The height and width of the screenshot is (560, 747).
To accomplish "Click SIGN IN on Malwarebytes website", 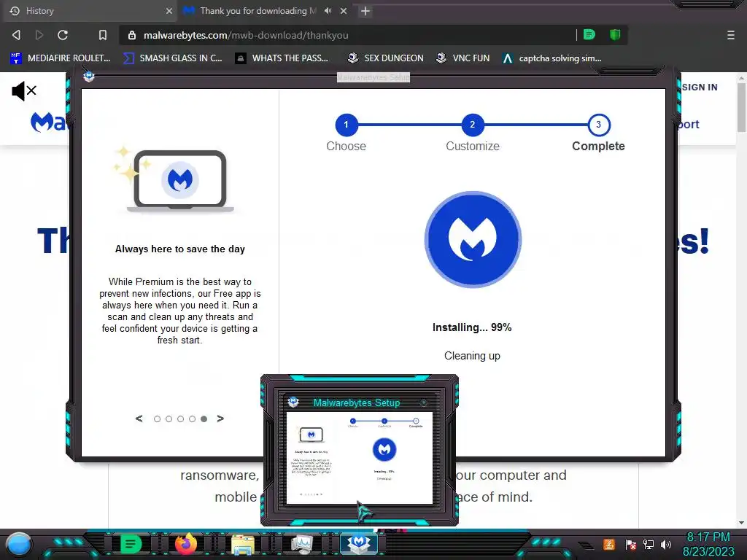I will click(700, 87).
